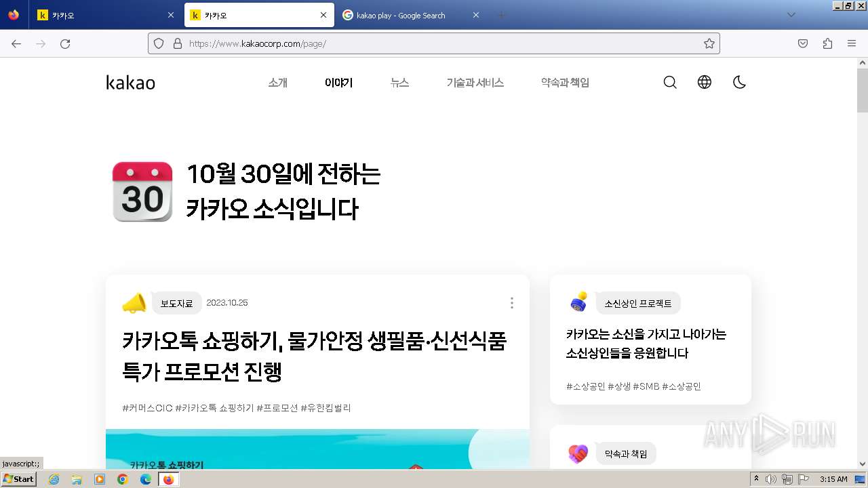Click the calendar 30 icon
Image resolution: width=868 pixels, height=488 pixels.
[x=142, y=192]
